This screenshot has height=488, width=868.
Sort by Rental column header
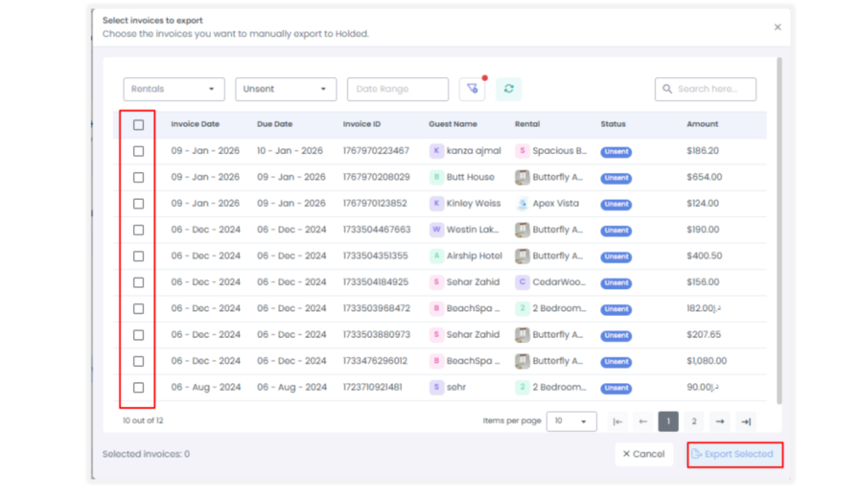coord(527,124)
